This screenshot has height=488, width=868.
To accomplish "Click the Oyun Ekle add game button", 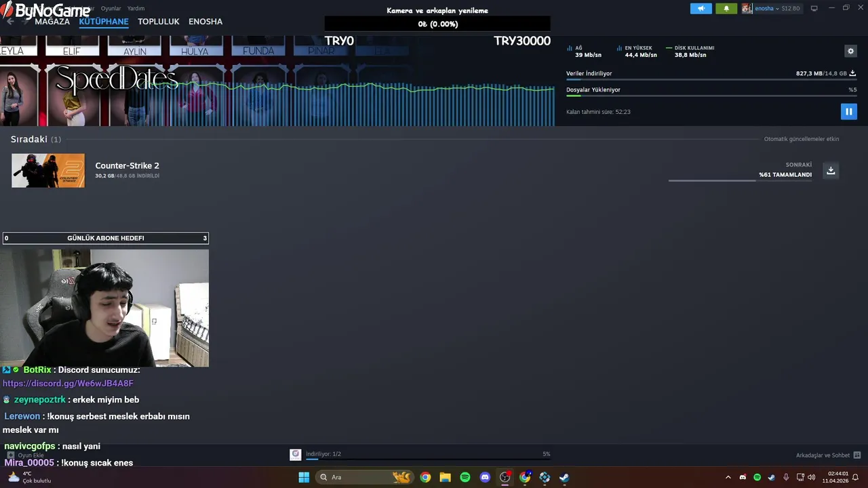I will point(25,455).
